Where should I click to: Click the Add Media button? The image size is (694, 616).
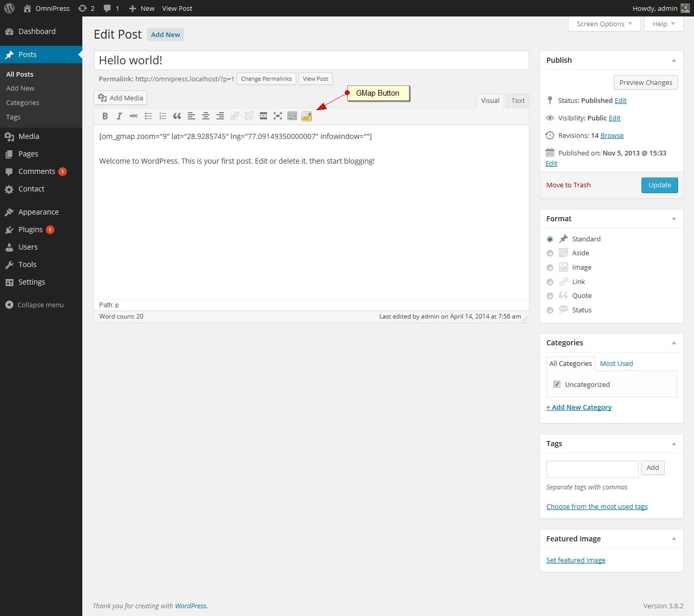click(120, 98)
